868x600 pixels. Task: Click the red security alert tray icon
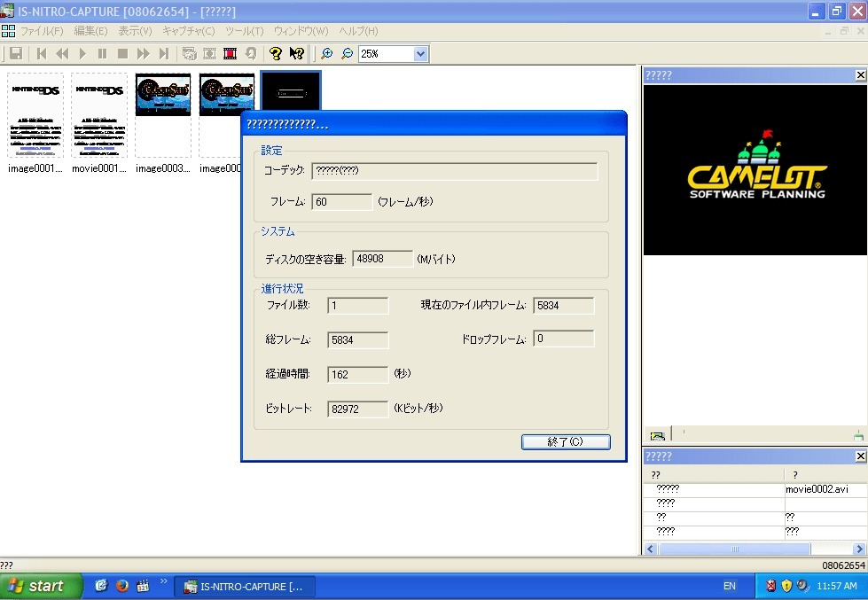(770, 586)
